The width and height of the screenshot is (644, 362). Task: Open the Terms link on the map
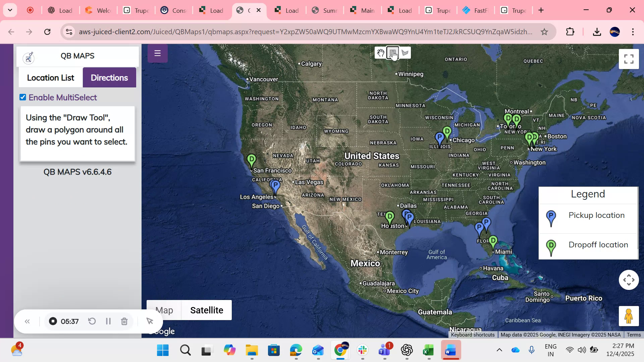634,335
